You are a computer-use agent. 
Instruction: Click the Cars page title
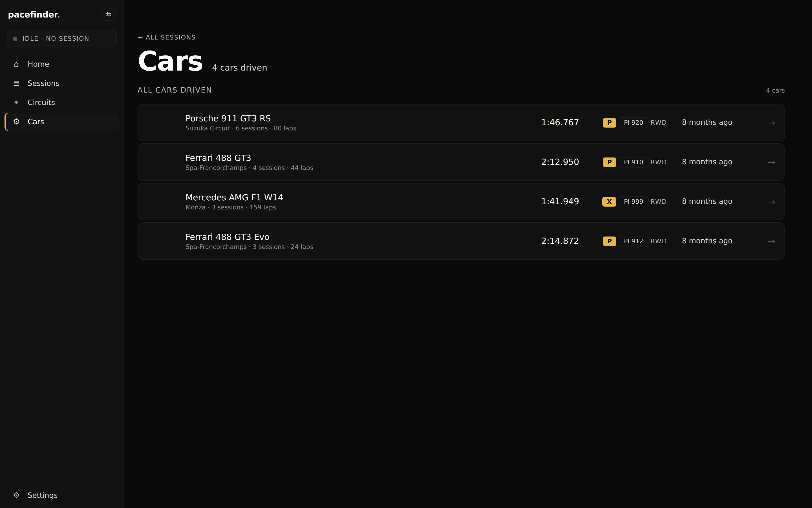[171, 61]
